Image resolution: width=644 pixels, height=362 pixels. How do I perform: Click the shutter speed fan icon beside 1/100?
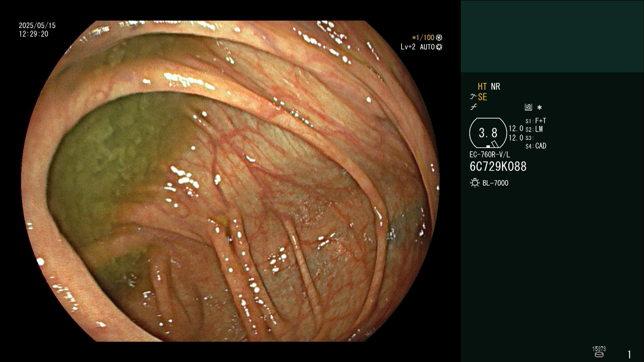[439, 38]
